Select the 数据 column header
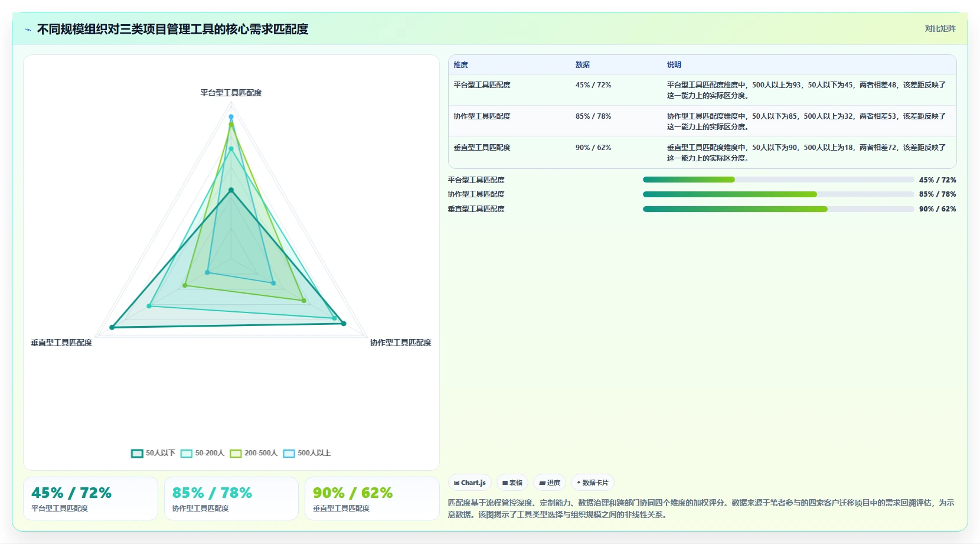The width and height of the screenshot is (980, 544). tap(583, 65)
